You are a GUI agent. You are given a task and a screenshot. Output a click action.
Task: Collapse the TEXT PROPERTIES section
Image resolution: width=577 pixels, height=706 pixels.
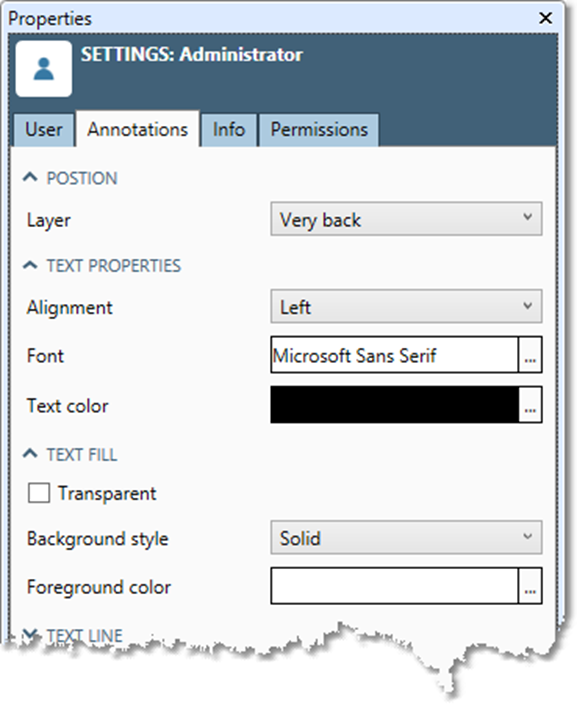click(30, 265)
